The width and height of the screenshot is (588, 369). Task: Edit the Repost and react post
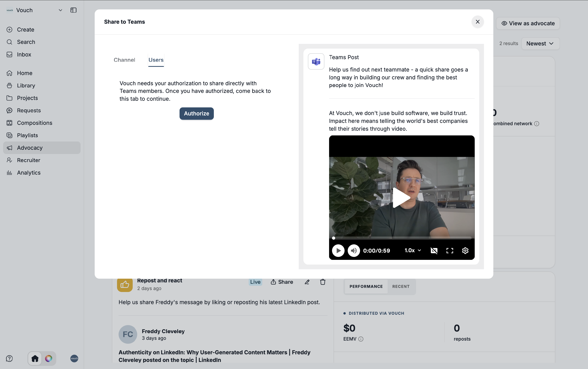point(307,282)
